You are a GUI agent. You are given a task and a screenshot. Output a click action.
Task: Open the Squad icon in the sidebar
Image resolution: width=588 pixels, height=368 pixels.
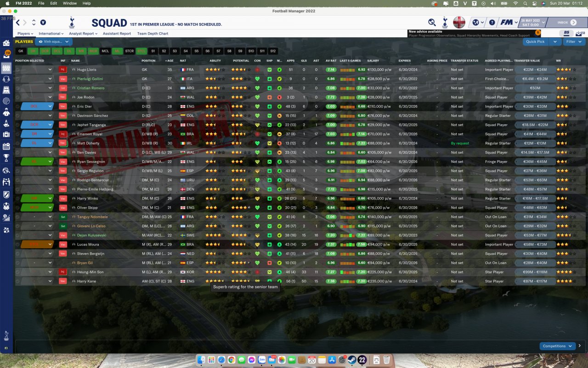[x=6, y=68]
